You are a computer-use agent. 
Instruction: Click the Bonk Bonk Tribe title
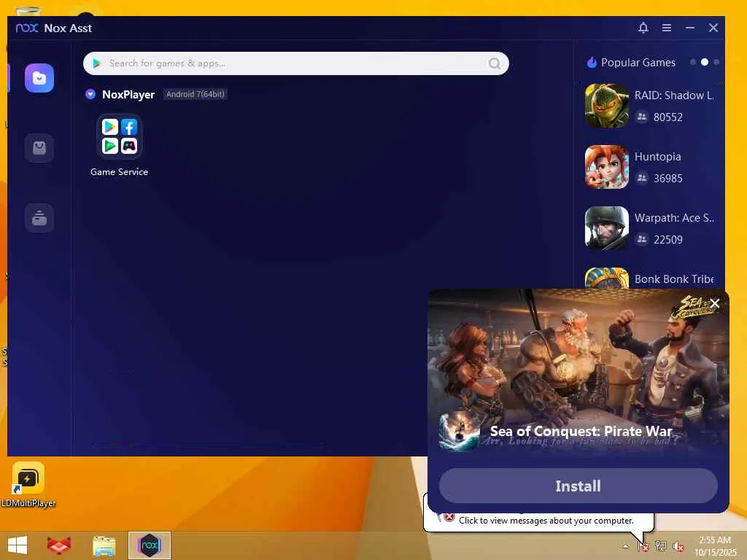[674, 279]
